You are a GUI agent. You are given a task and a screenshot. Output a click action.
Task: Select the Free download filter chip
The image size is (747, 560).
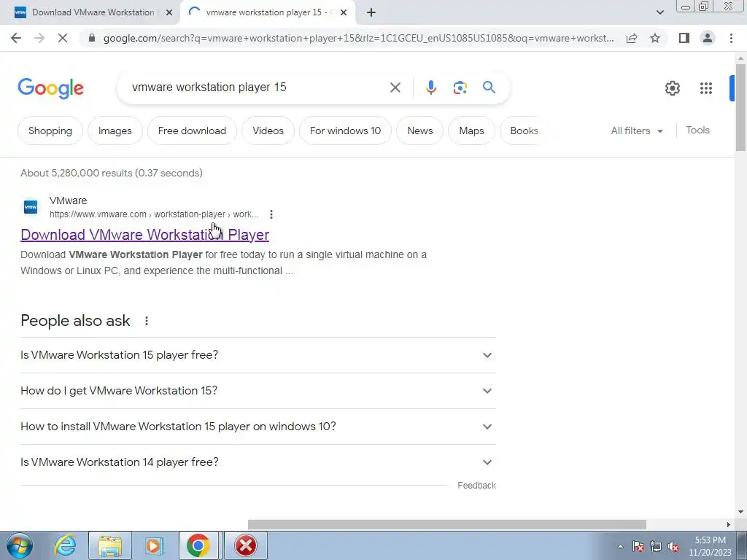(192, 131)
